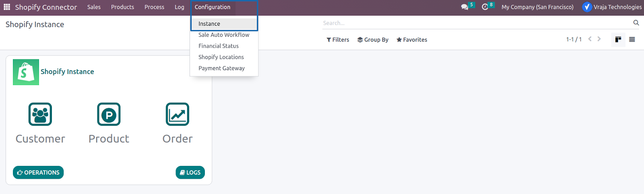The image size is (644, 194).
Task: Select Sale Auto Workflow menu entry
Action: pos(224,35)
